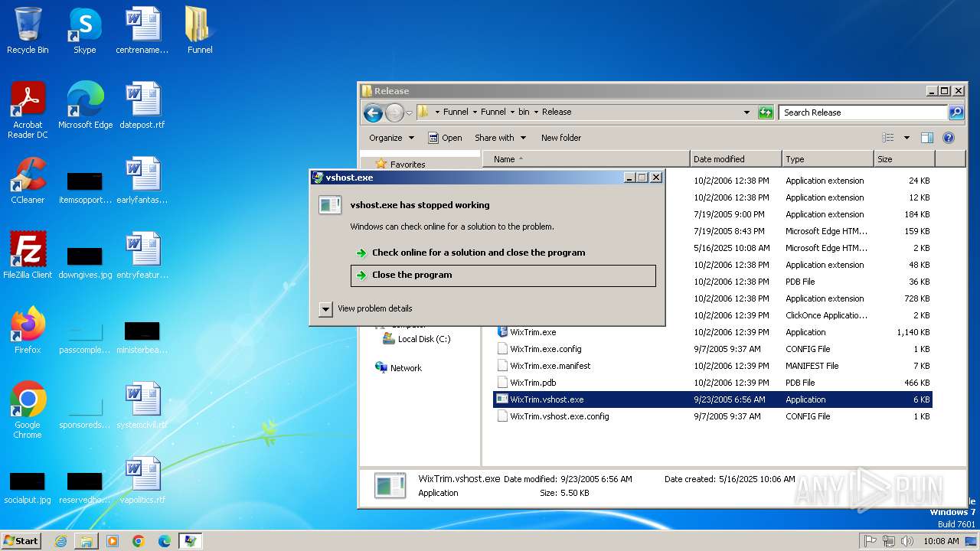The height and width of the screenshot is (551, 980).
Task: Click the Open toolbar button
Action: point(445,138)
